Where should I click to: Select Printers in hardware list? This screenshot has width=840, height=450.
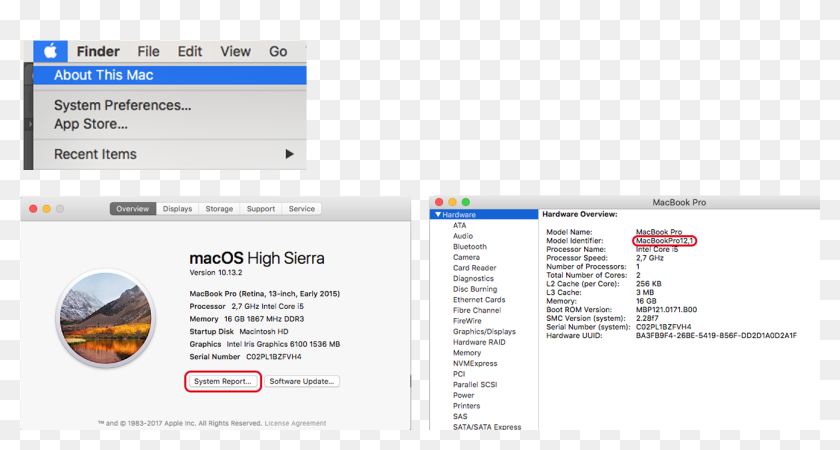click(x=467, y=406)
